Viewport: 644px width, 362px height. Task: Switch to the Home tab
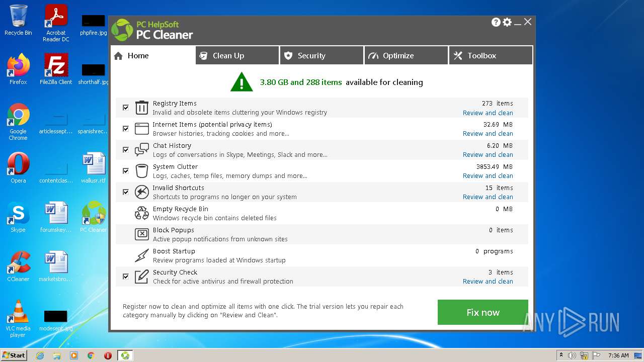[153, 56]
